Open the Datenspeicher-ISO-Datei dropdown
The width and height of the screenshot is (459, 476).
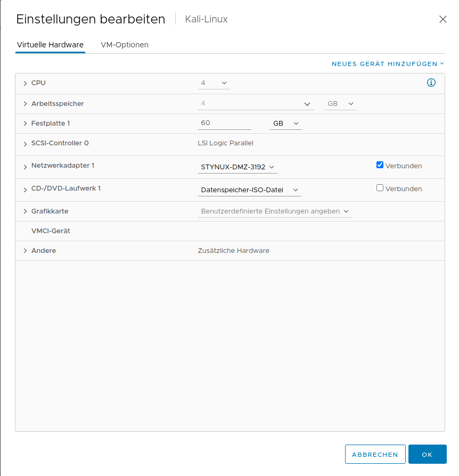tap(249, 190)
